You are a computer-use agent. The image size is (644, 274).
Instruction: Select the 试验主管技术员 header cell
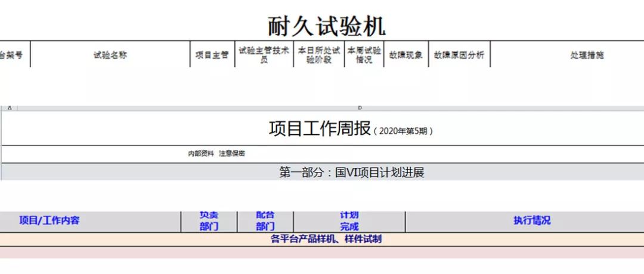click(264, 55)
